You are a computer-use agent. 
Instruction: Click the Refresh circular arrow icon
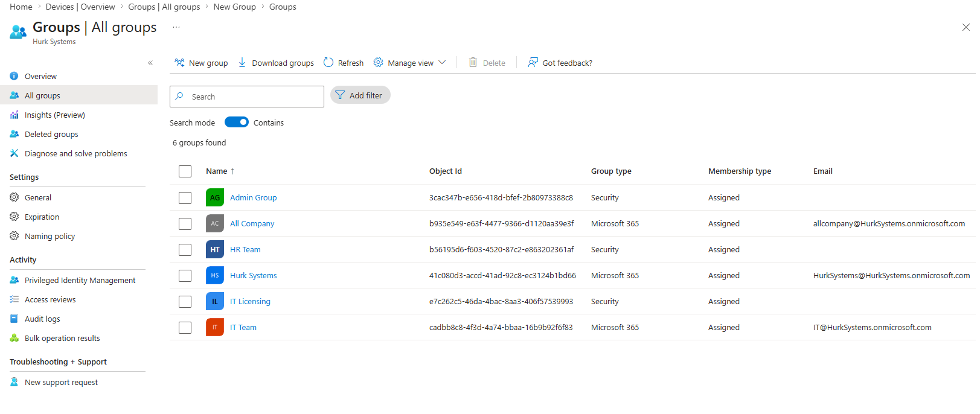(328, 63)
